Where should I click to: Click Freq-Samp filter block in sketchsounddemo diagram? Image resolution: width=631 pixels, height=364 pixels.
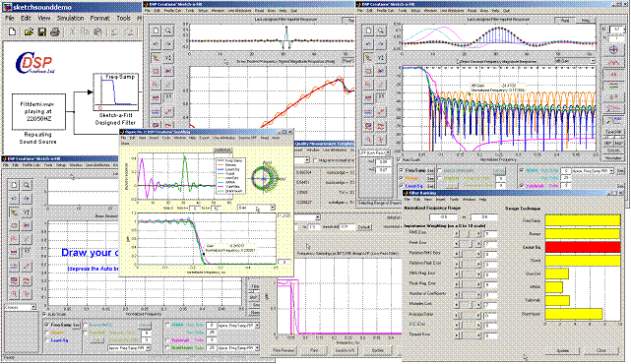116,92
